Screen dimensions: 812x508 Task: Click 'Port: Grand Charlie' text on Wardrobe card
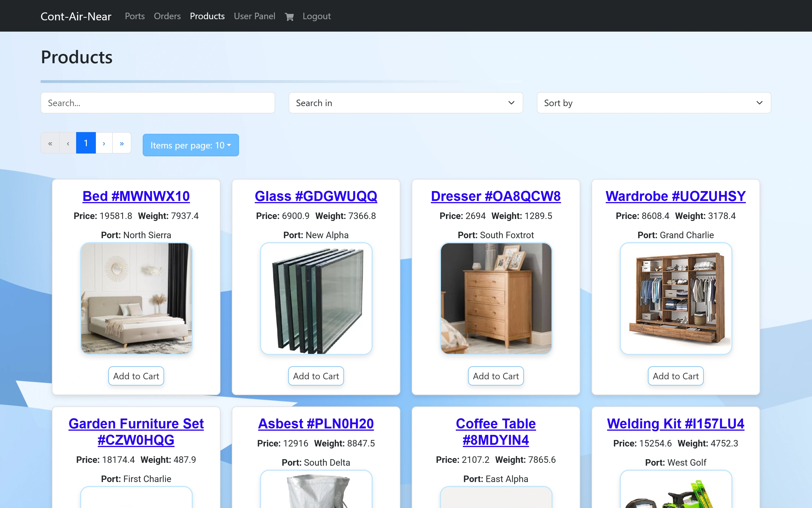[676, 235]
